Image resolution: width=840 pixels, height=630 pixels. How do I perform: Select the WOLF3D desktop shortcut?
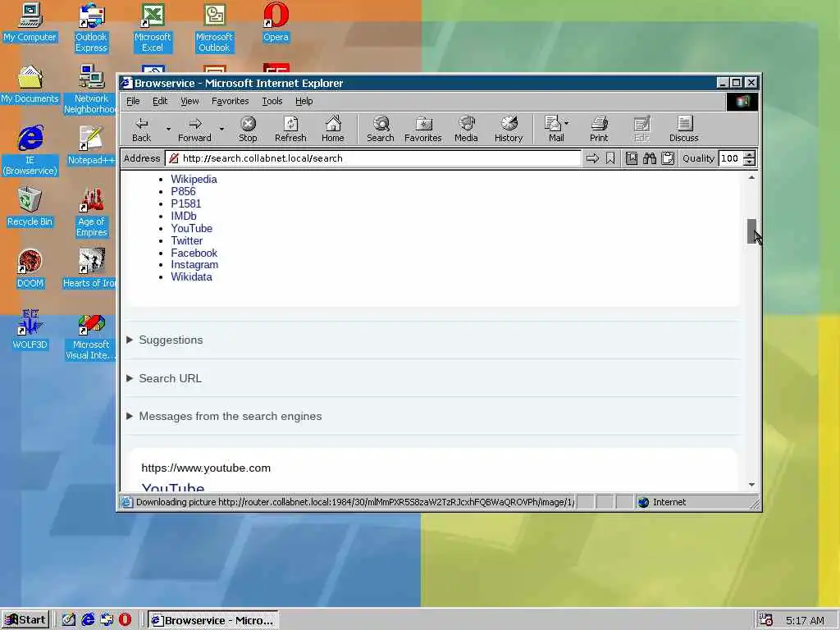click(x=30, y=331)
